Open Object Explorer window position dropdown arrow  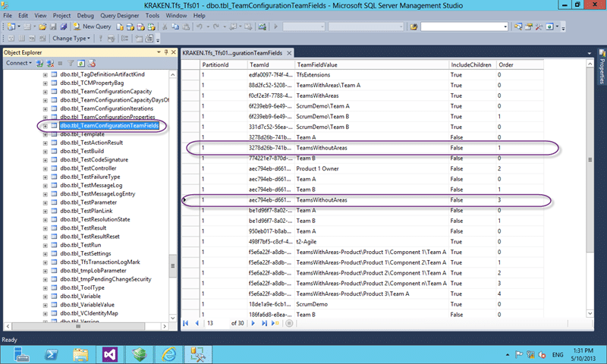coord(159,52)
